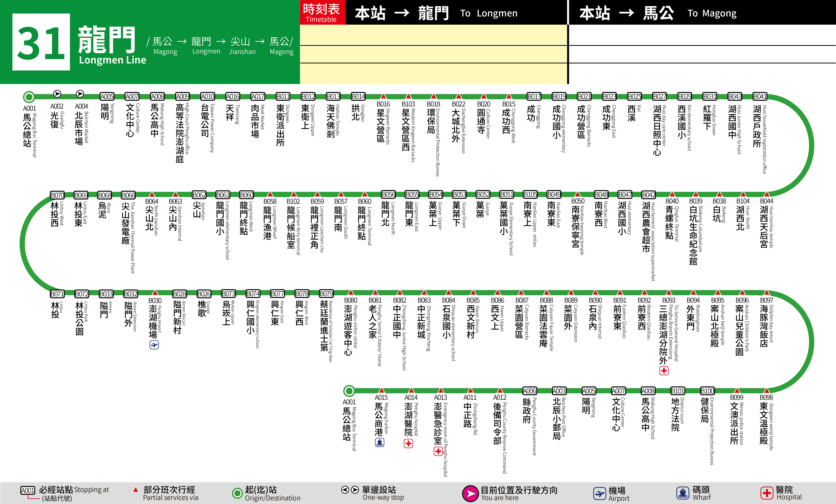Click stop code box B079 蔡廷蘭進士第

(x=326, y=294)
